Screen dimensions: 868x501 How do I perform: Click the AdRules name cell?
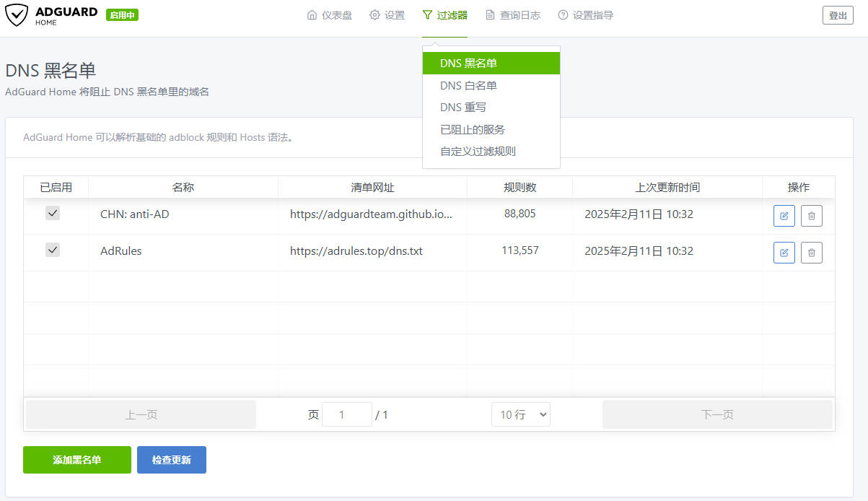click(183, 251)
